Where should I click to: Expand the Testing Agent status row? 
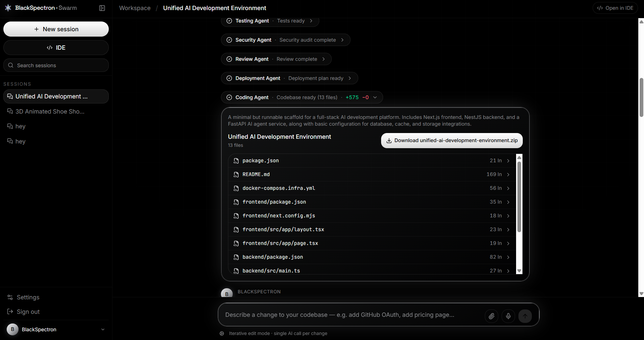point(270,21)
